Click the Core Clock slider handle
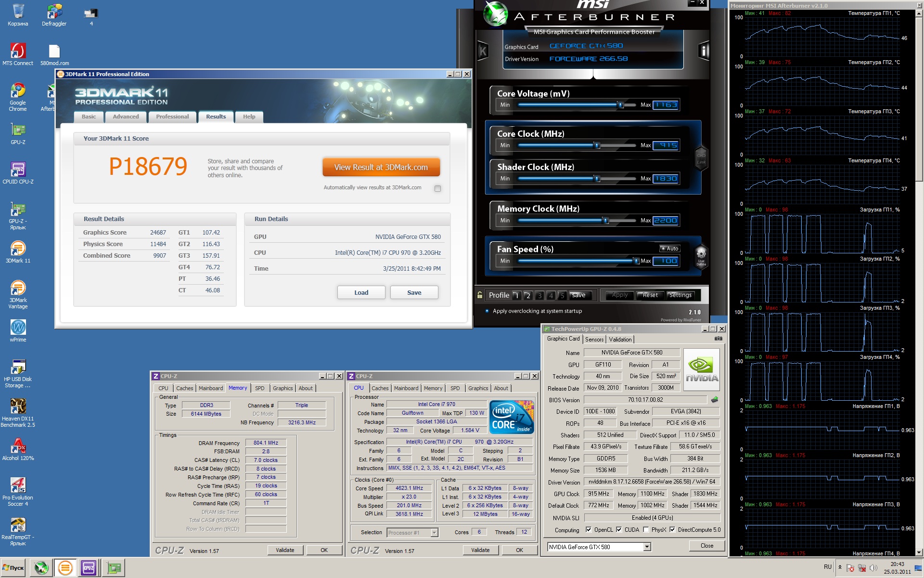 coord(597,145)
